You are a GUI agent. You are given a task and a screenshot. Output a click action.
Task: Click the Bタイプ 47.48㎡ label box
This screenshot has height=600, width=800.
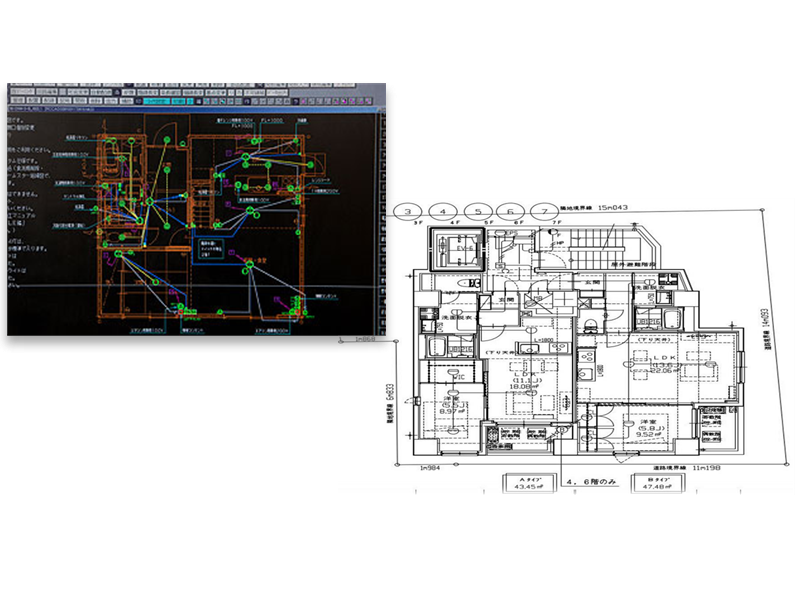point(656,483)
